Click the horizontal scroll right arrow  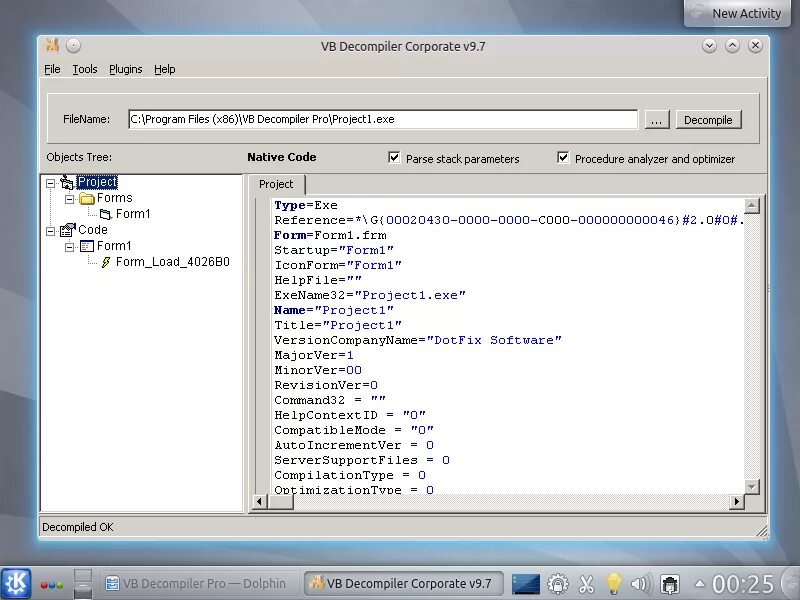pos(736,502)
